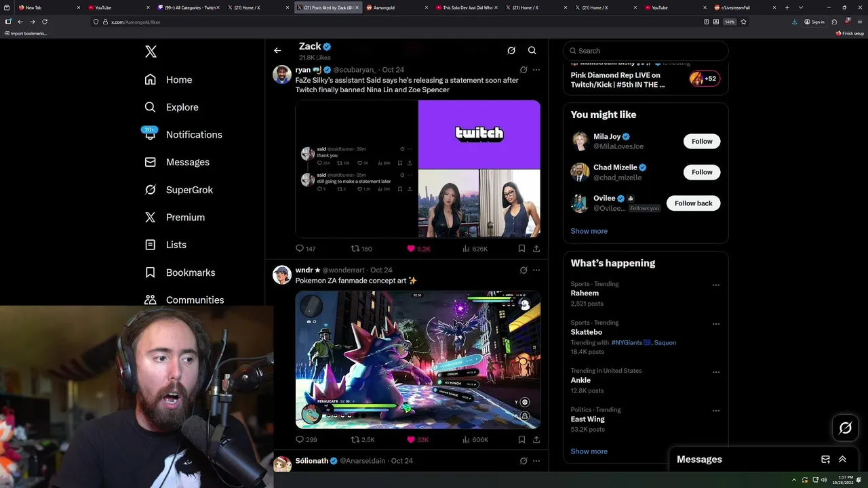
Task: Click Show more under You might like
Action: tap(589, 231)
